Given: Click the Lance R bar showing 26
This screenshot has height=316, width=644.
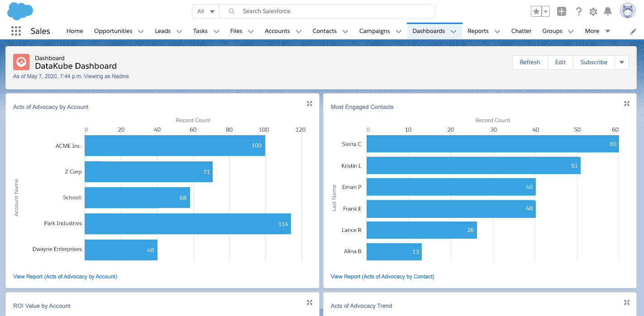Looking at the screenshot, I should pyautogui.click(x=422, y=230).
